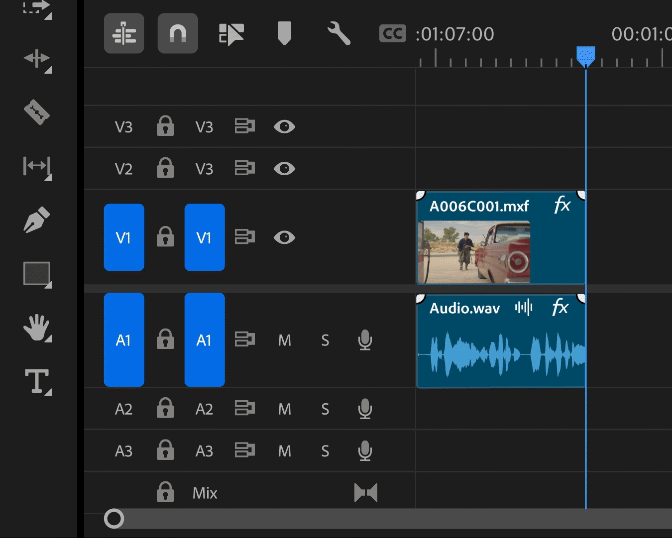The height and width of the screenshot is (538, 672).
Task: Select the Slip tool
Action: tap(37, 166)
